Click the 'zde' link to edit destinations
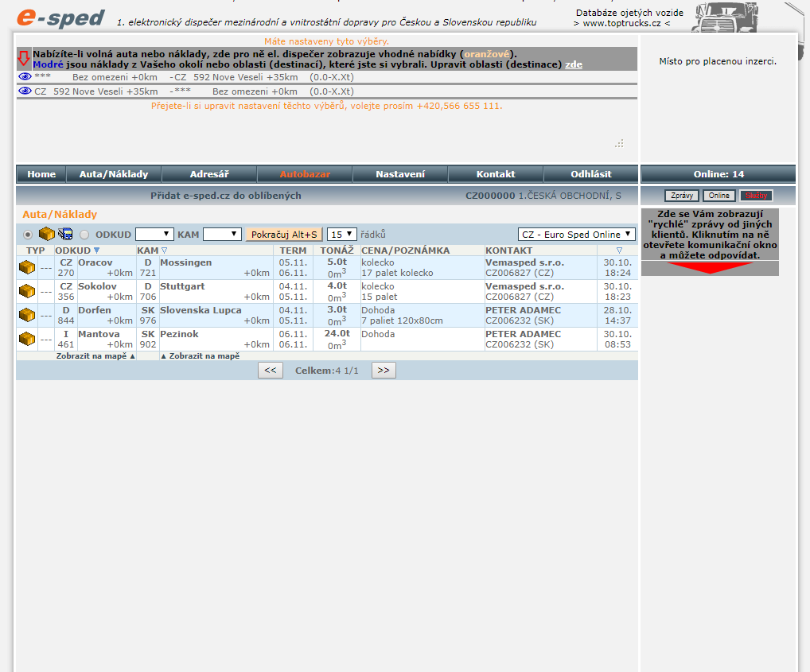The width and height of the screenshot is (810, 672). coord(574,64)
